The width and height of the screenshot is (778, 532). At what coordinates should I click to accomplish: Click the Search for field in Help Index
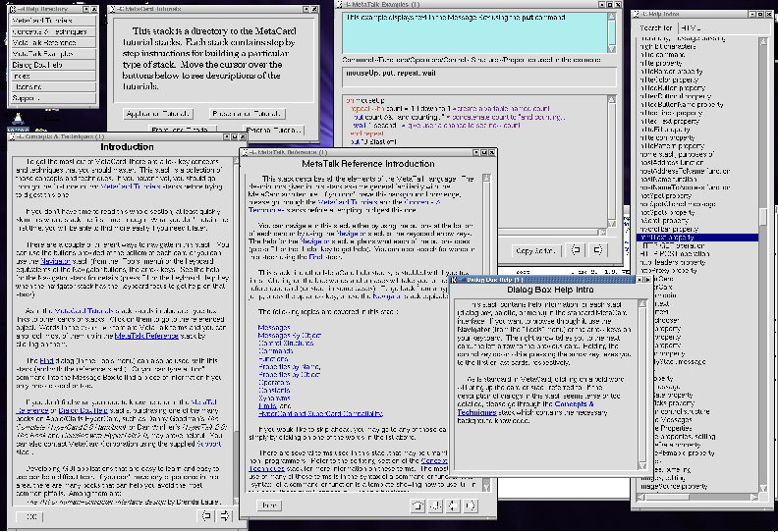(x=725, y=27)
